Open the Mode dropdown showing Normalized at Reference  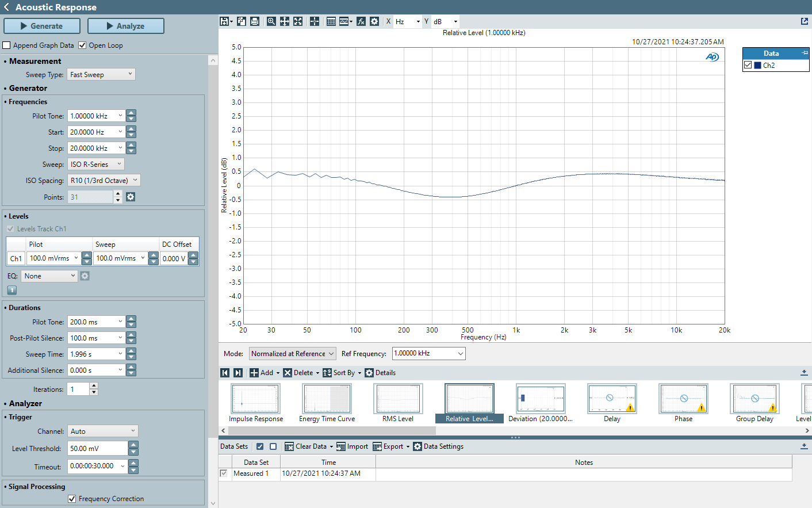[292, 353]
